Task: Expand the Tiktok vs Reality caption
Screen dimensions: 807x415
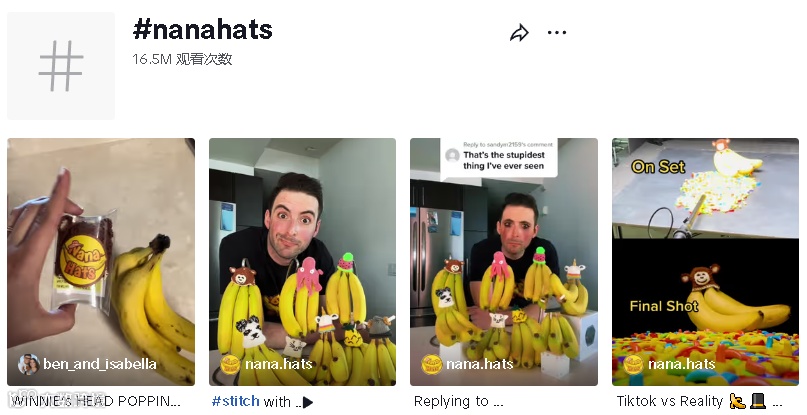Action: (700, 401)
